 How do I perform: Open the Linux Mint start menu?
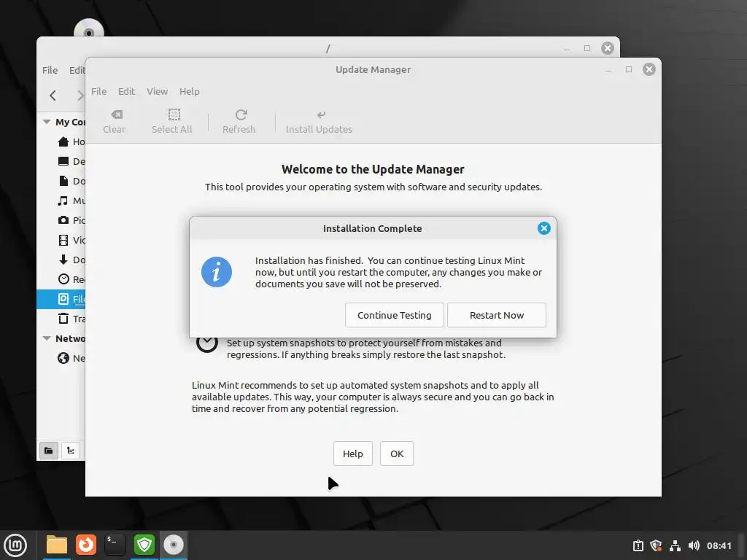coord(15,545)
